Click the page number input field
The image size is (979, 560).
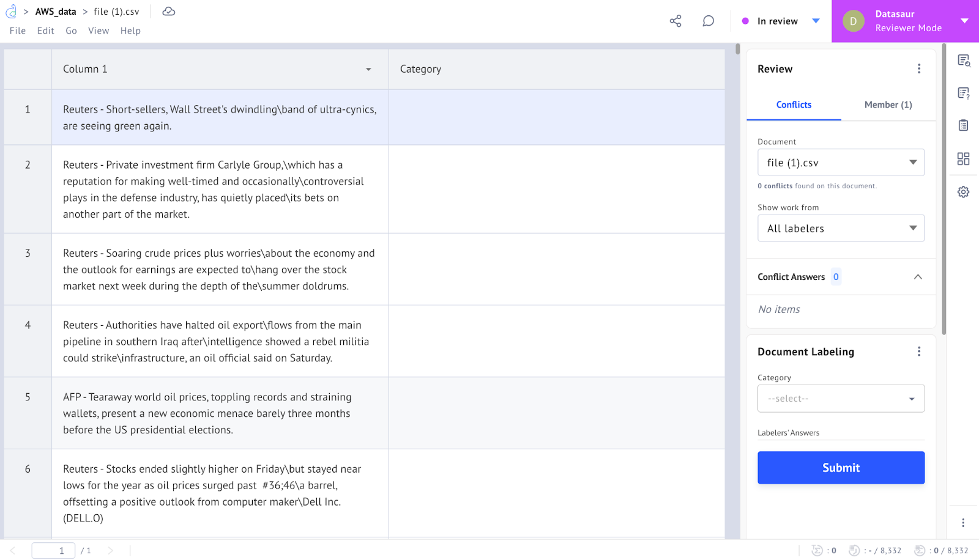pyautogui.click(x=53, y=550)
